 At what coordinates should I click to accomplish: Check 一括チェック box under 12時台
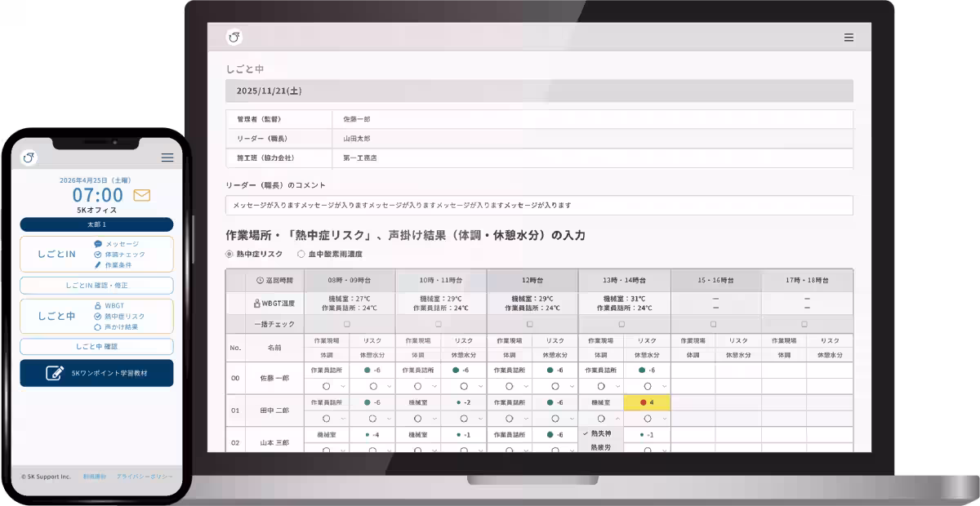pyautogui.click(x=530, y=324)
